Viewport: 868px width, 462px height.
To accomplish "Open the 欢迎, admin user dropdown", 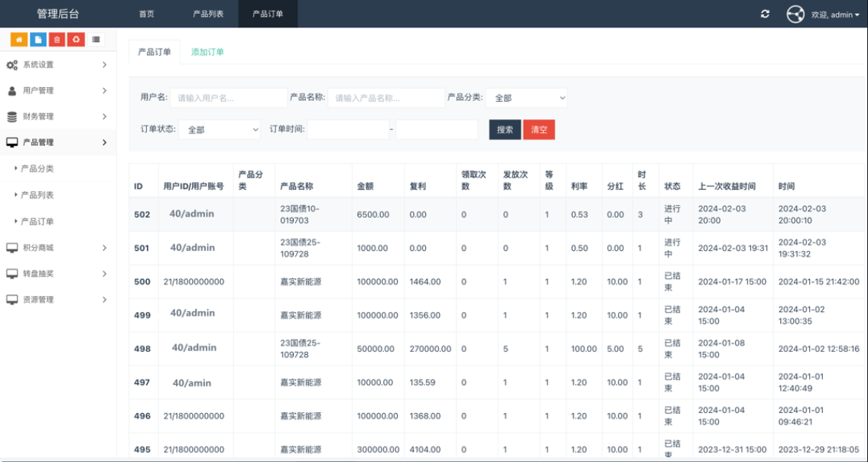I will click(x=835, y=15).
